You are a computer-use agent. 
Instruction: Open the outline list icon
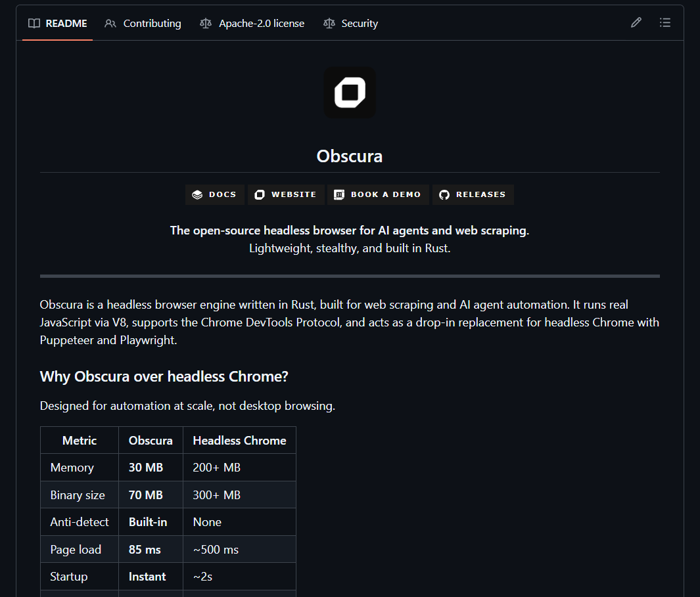pos(665,23)
